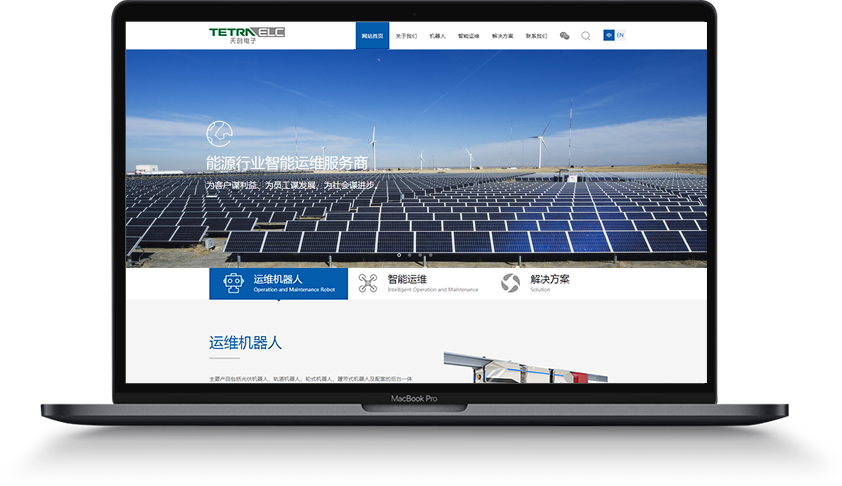Expand the 智能运维 navigation menu
842x486 pixels.
[x=469, y=36]
